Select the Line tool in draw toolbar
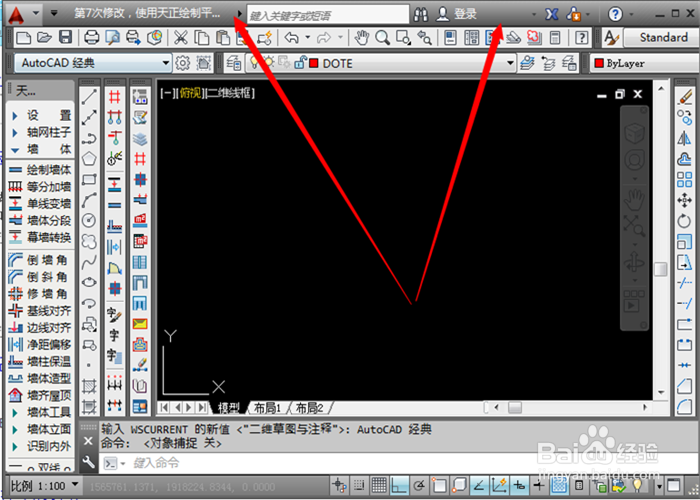 click(x=89, y=96)
